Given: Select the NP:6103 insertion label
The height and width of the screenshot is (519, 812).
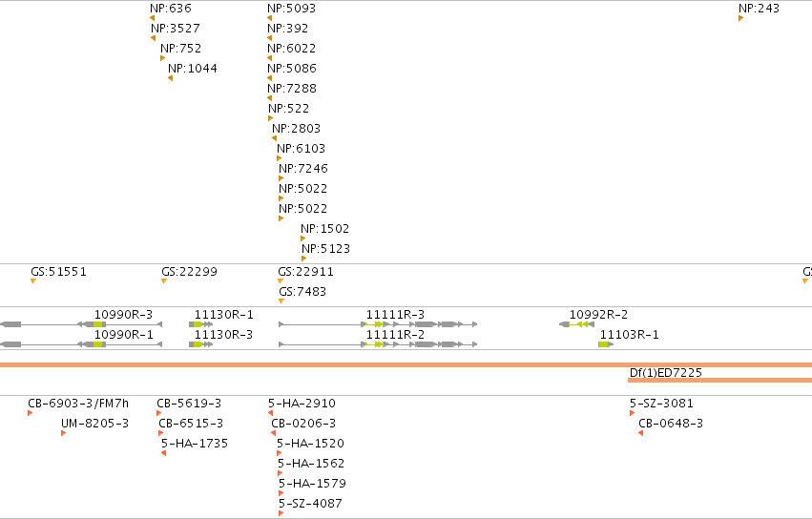Looking at the screenshot, I should (301, 149).
